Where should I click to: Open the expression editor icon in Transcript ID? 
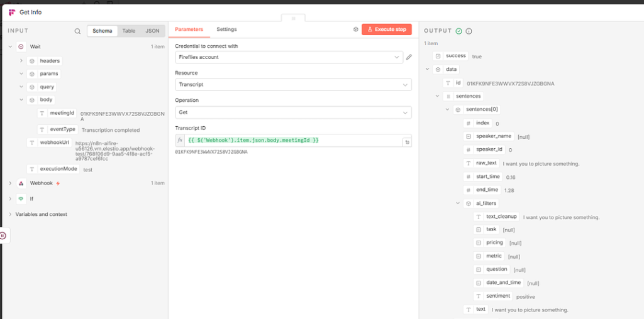click(x=407, y=143)
